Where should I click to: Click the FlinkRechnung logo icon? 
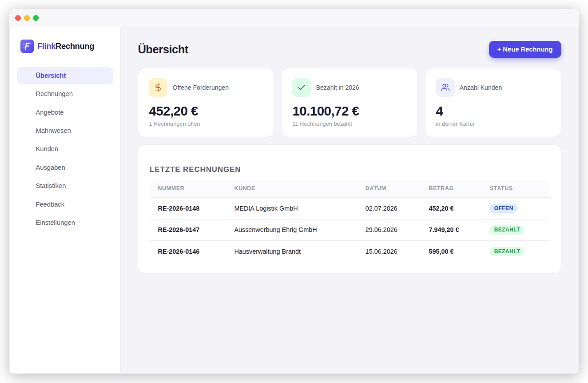[x=27, y=46]
